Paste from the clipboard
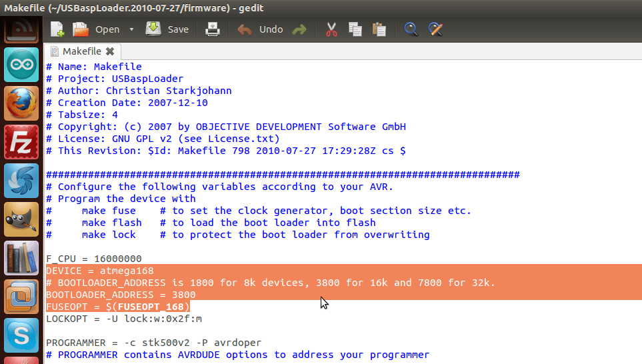This screenshot has height=364, width=642. tap(379, 29)
